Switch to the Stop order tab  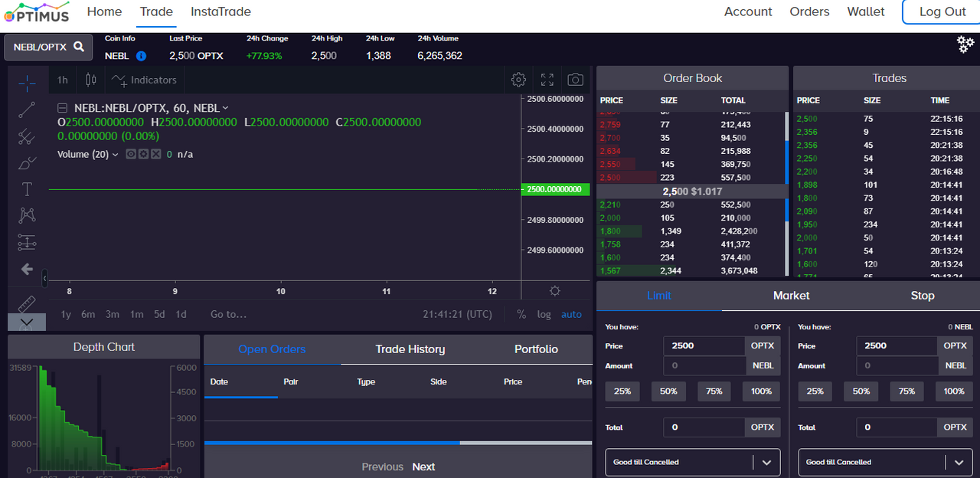click(x=923, y=296)
